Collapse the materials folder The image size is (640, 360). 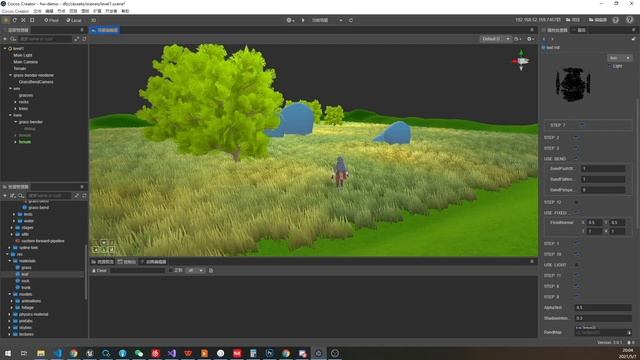point(10,261)
